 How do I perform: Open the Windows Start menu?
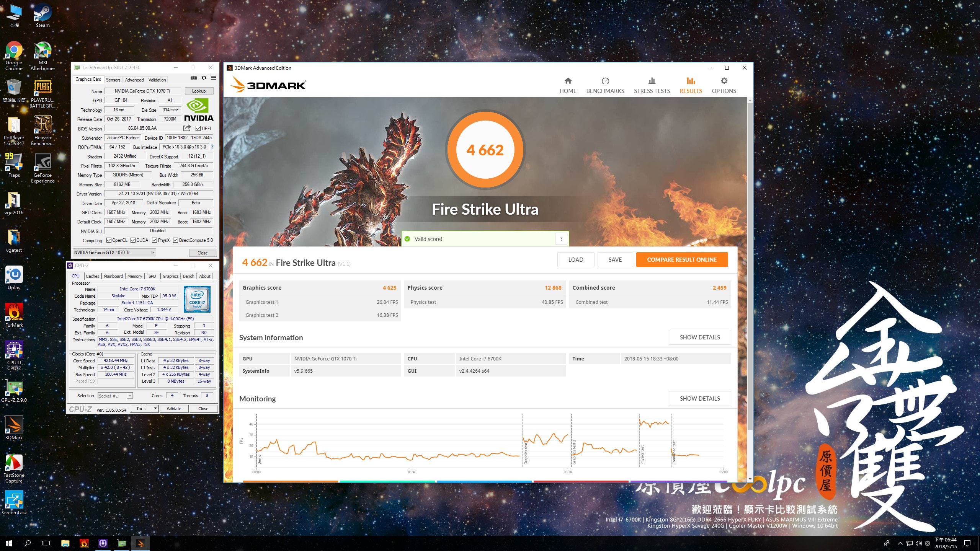point(9,543)
